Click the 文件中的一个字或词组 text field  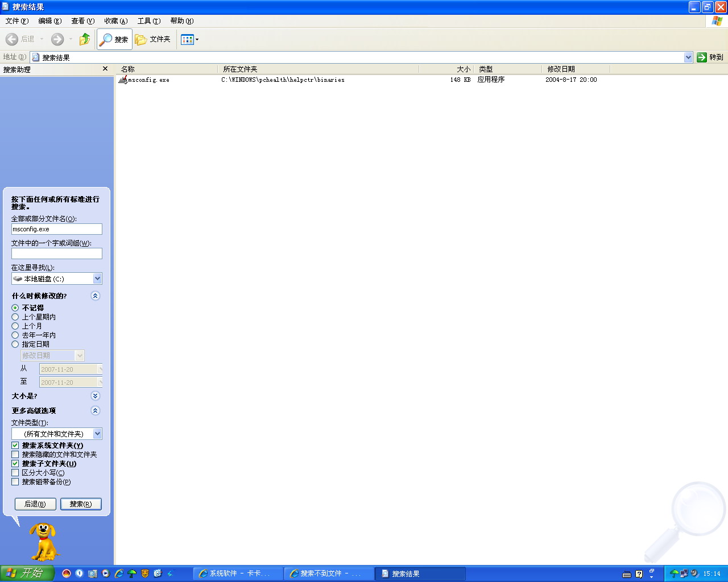[57, 253]
